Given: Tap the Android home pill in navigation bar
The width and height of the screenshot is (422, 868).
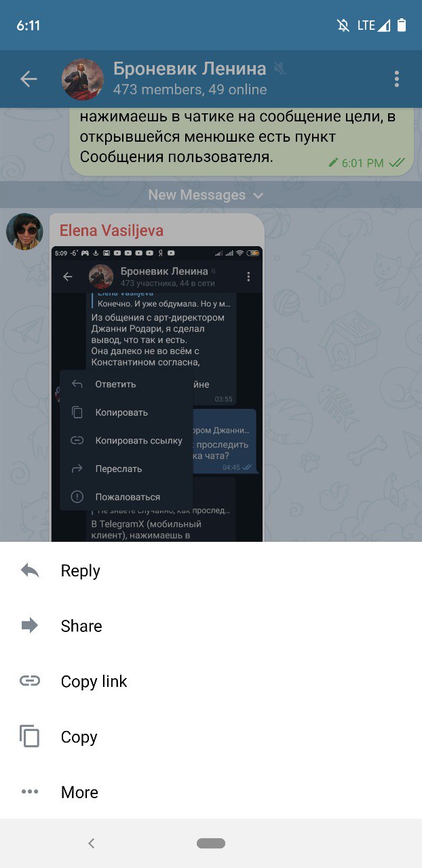Looking at the screenshot, I should pos(211,844).
